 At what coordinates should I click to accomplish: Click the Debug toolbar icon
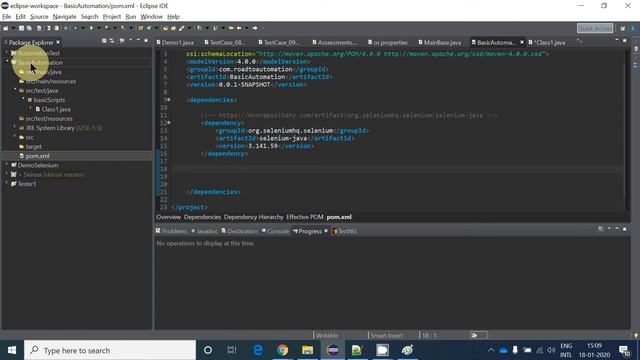coord(75,28)
